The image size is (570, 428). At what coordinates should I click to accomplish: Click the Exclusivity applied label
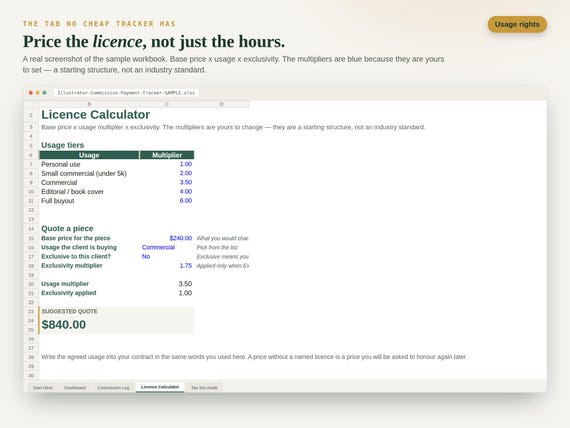point(69,293)
